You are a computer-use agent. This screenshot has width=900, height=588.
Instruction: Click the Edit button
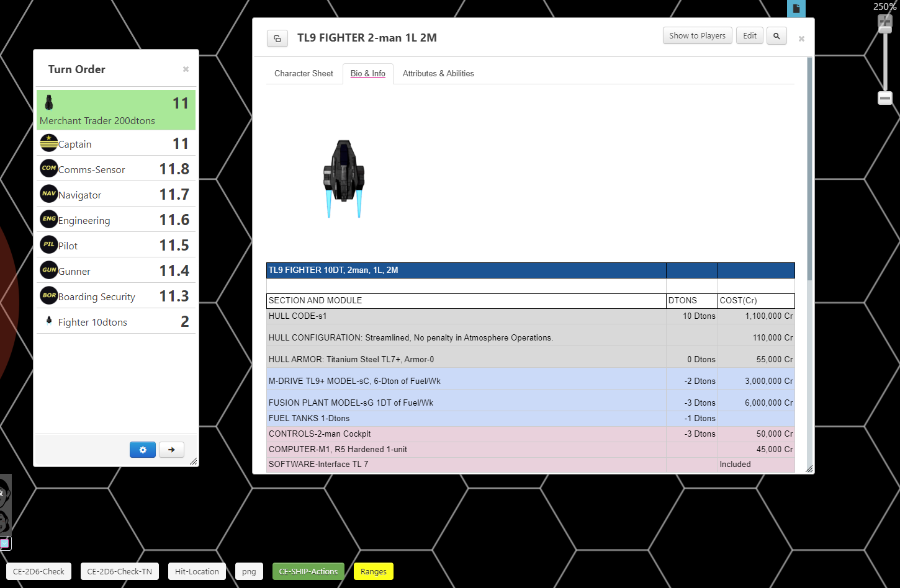point(750,35)
